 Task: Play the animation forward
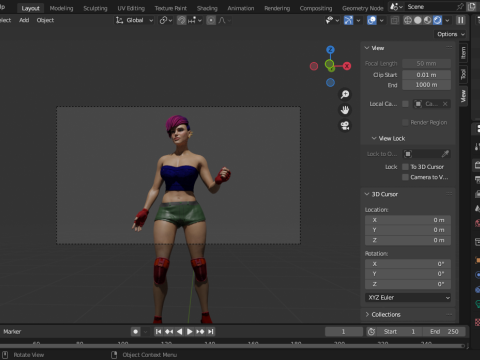(190, 332)
